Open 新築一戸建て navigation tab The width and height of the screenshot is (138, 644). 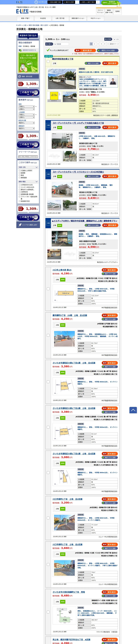click(25, 18)
